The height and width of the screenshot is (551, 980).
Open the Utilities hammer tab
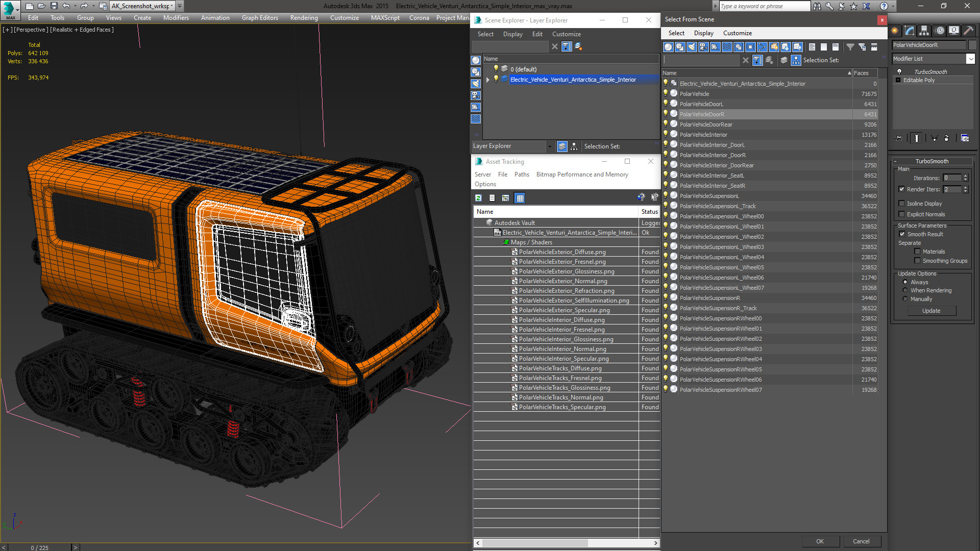(x=968, y=31)
